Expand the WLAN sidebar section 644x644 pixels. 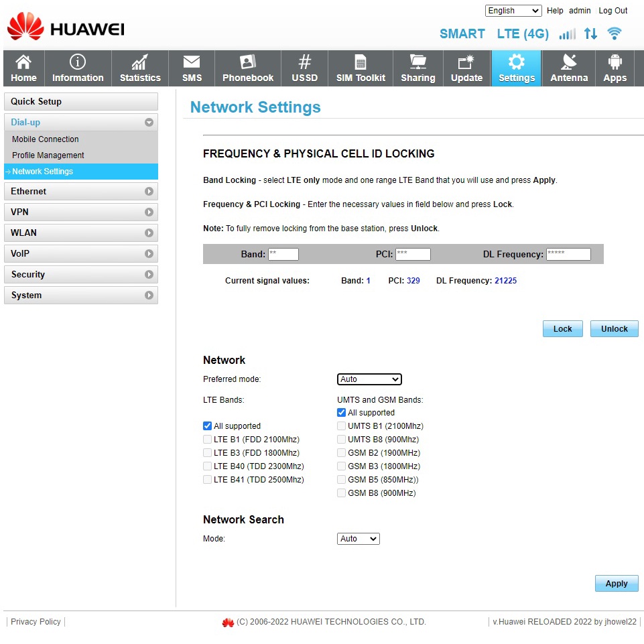pyautogui.click(x=81, y=233)
